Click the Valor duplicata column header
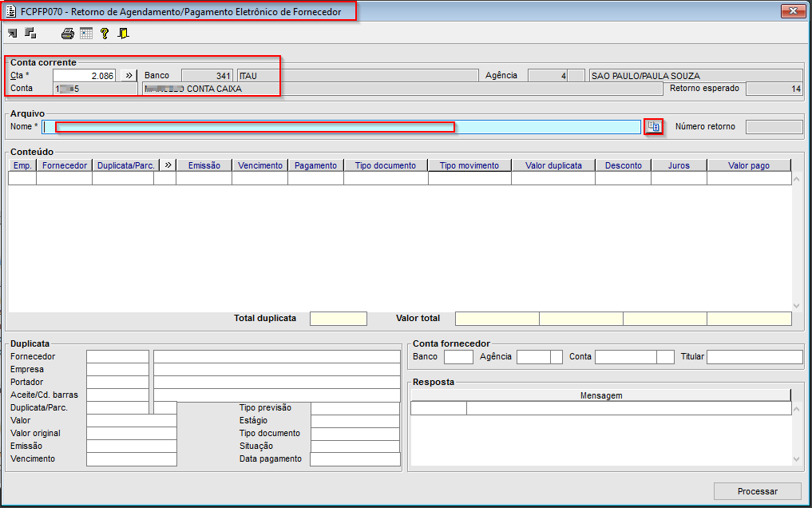Viewport: 812px width, 508px height. (553, 165)
